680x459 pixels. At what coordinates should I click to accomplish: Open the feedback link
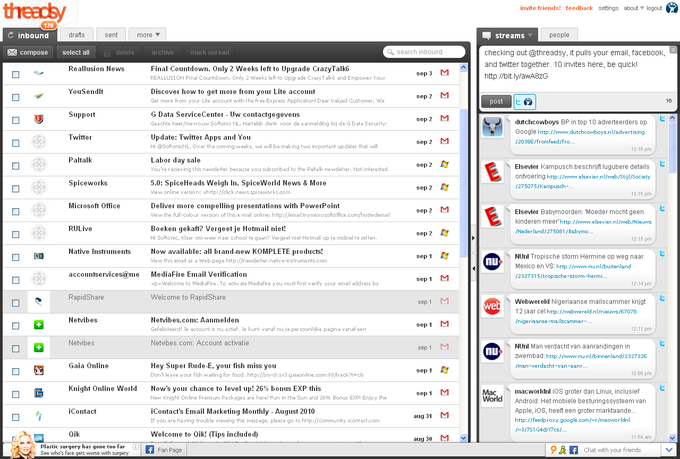pos(579,8)
